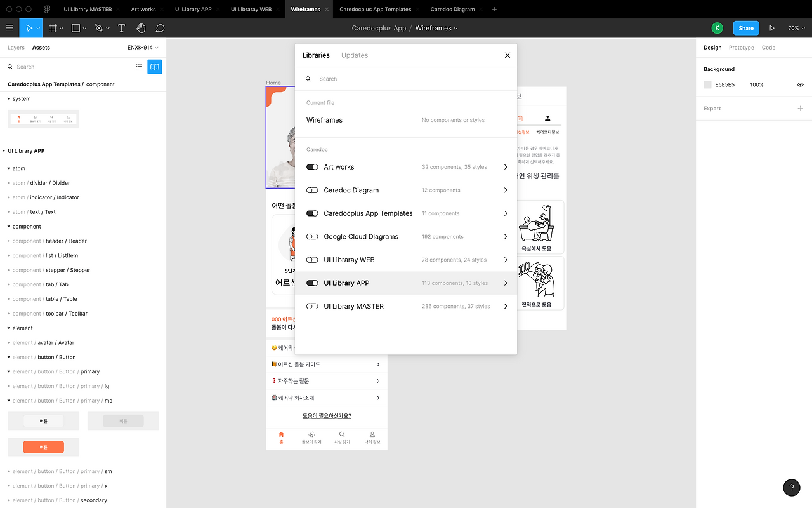
Task: Select the Hand tool
Action: pos(141,28)
